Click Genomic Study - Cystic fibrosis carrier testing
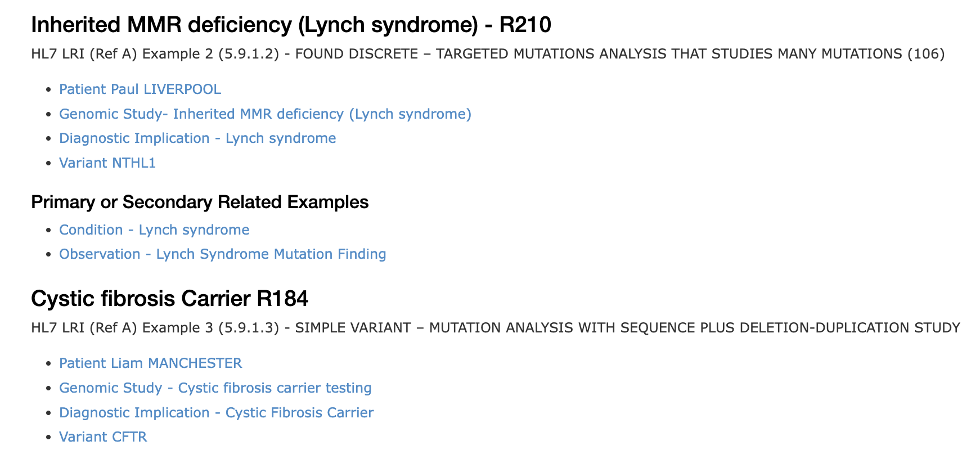Screen dimensions: 980x459 tap(215, 388)
